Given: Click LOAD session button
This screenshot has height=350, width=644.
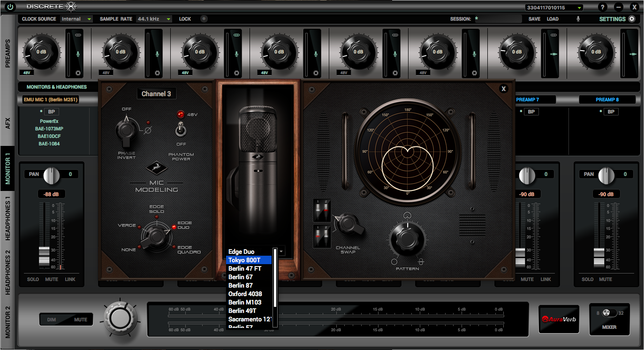Looking at the screenshot, I should pos(553,19).
